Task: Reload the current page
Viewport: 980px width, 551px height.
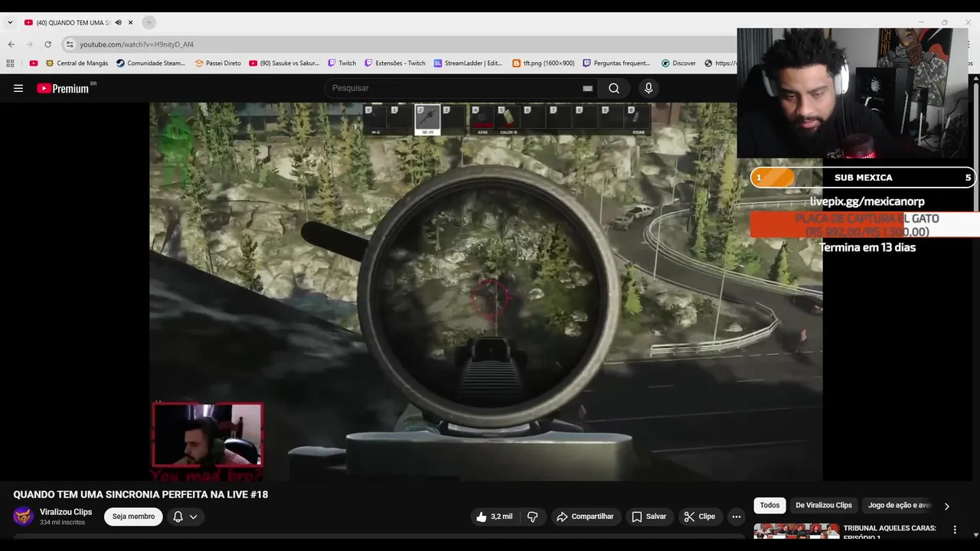Action: 48,44
